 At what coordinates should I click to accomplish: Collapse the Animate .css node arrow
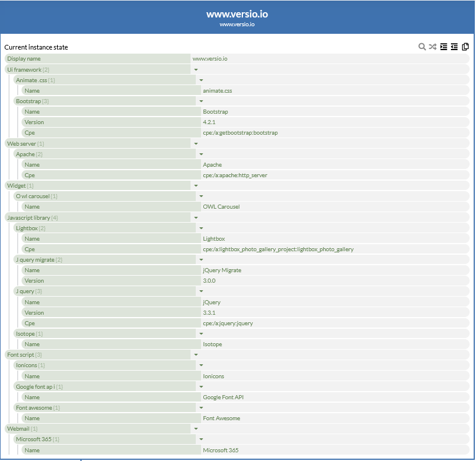point(201,80)
